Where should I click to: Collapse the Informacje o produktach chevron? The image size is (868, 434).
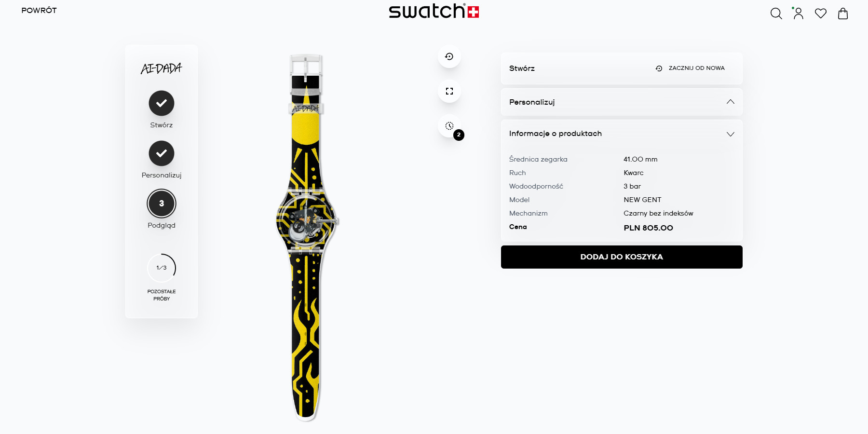point(731,134)
